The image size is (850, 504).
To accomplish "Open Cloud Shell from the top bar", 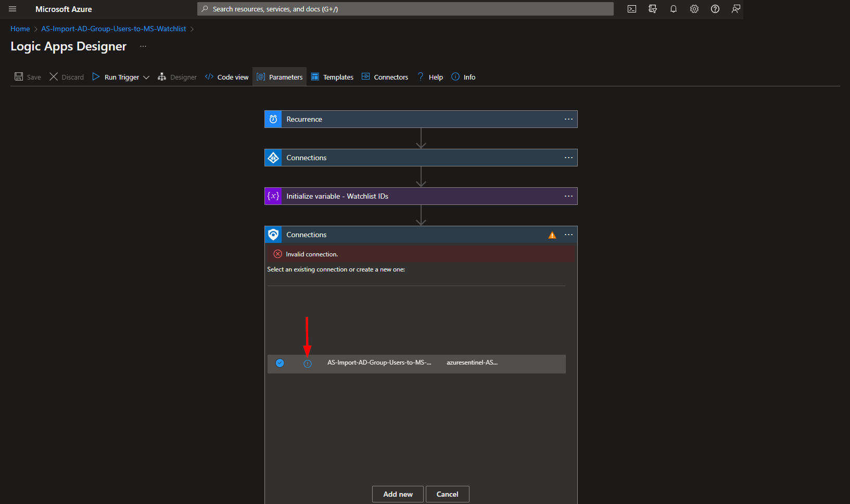I will tap(632, 9).
